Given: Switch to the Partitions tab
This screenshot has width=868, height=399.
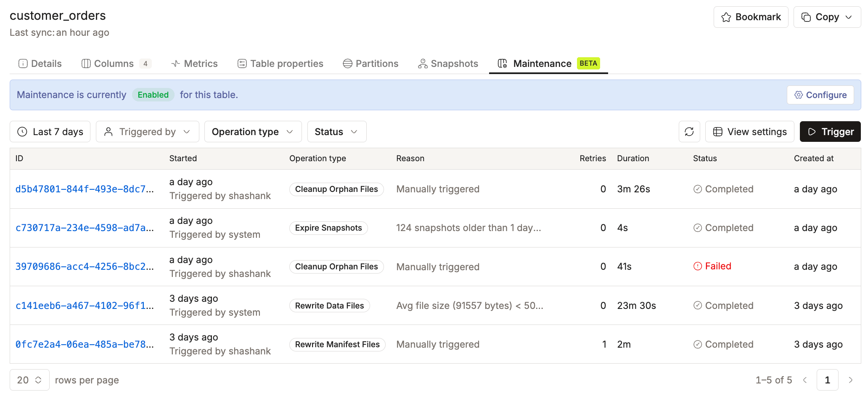Looking at the screenshot, I should pos(370,64).
